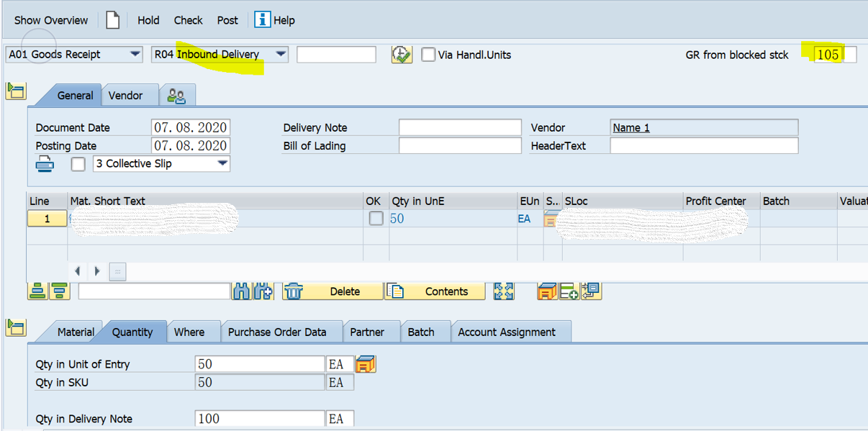The image size is (868, 431).
Task: Enable the Via Handl.Units checkbox
Action: pyautogui.click(x=427, y=54)
